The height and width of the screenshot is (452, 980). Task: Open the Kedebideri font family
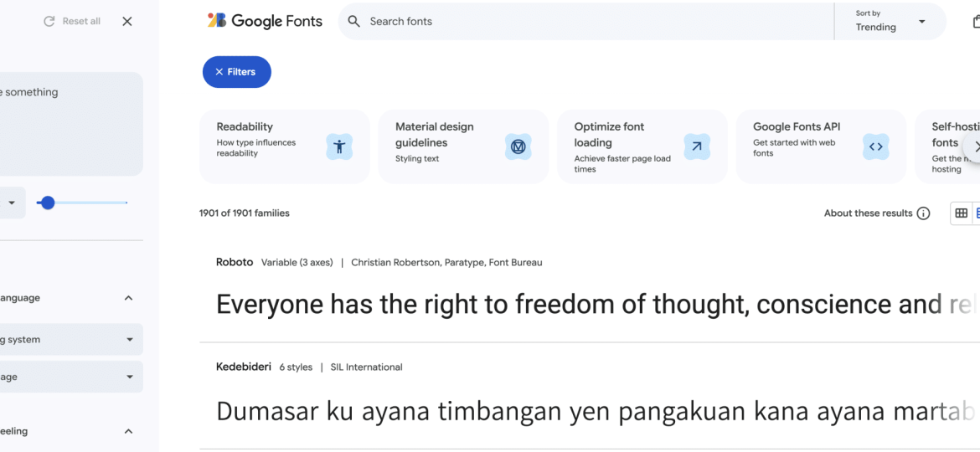[x=244, y=367]
